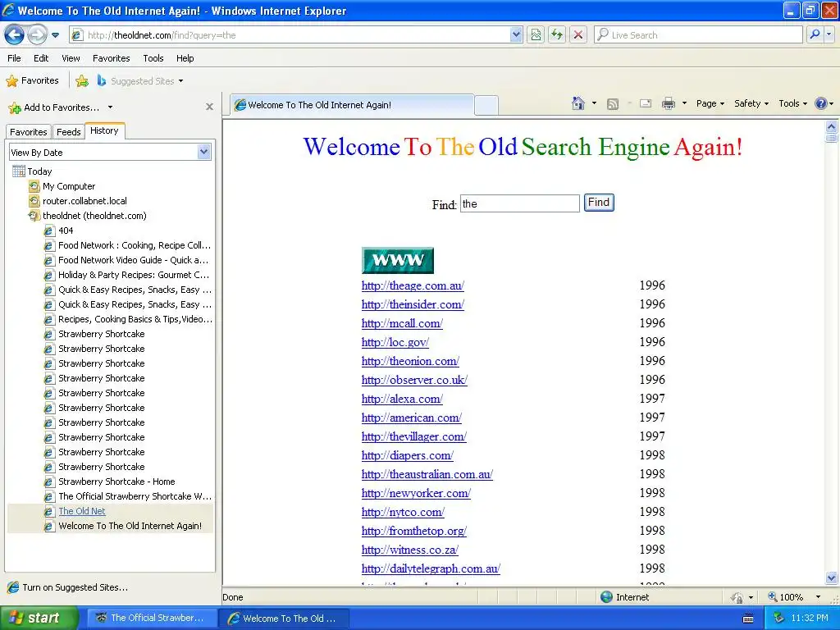Click the Home icon in command bar
Viewport: 840px width, 630px height.
[578, 103]
